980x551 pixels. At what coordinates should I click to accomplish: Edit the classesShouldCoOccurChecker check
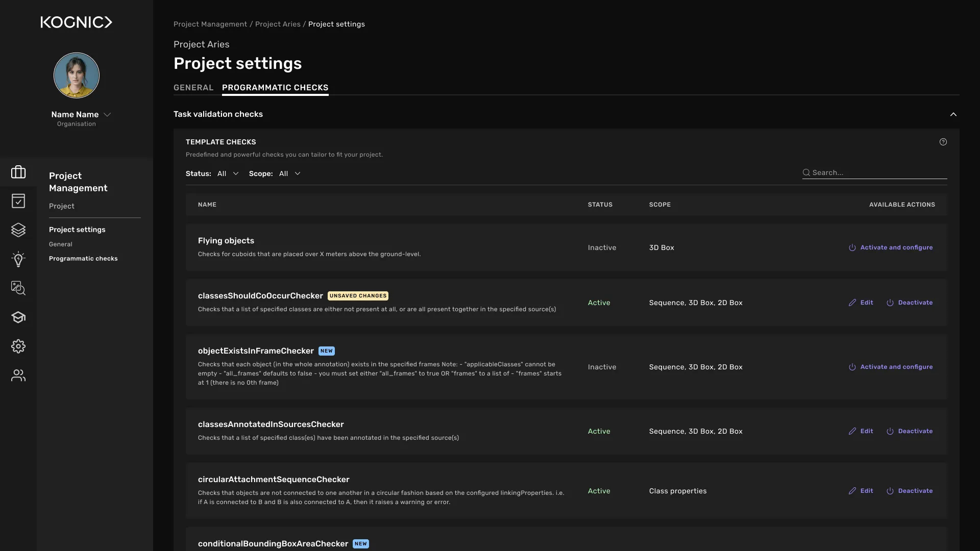pyautogui.click(x=861, y=303)
